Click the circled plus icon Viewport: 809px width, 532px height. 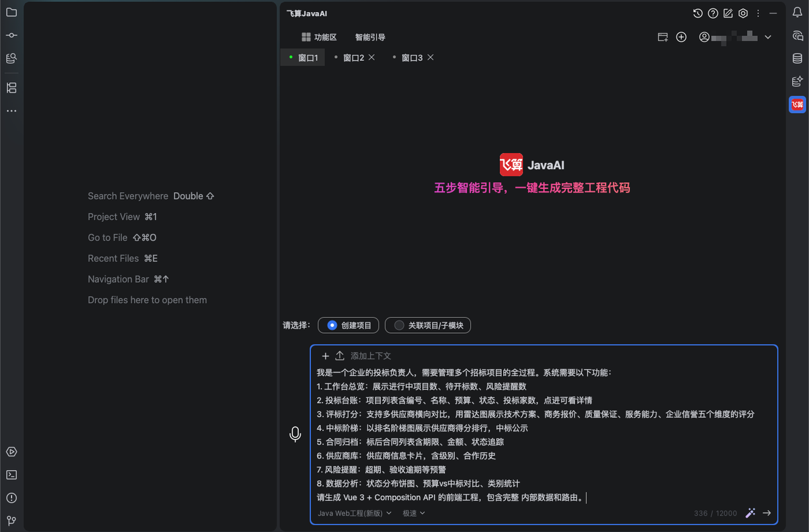click(x=681, y=37)
